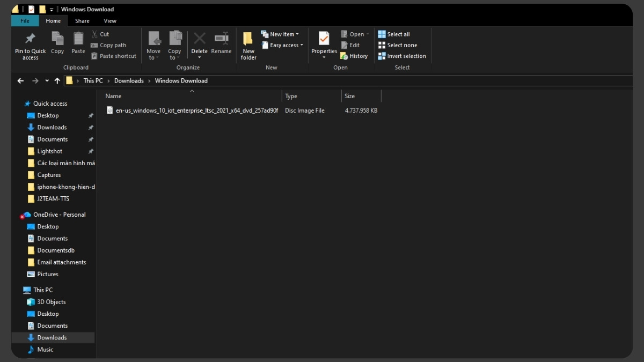The width and height of the screenshot is (644, 362).
Task: Open file History in the ribbon
Action: point(354,56)
